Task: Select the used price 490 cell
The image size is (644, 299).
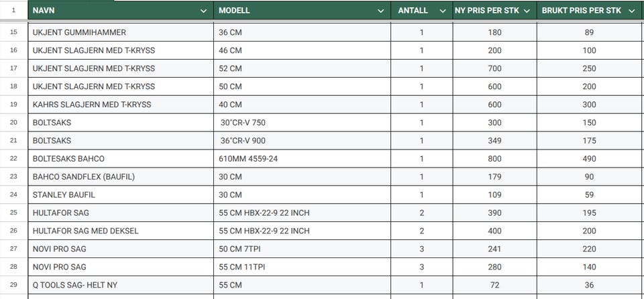Action: coord(590,159)
